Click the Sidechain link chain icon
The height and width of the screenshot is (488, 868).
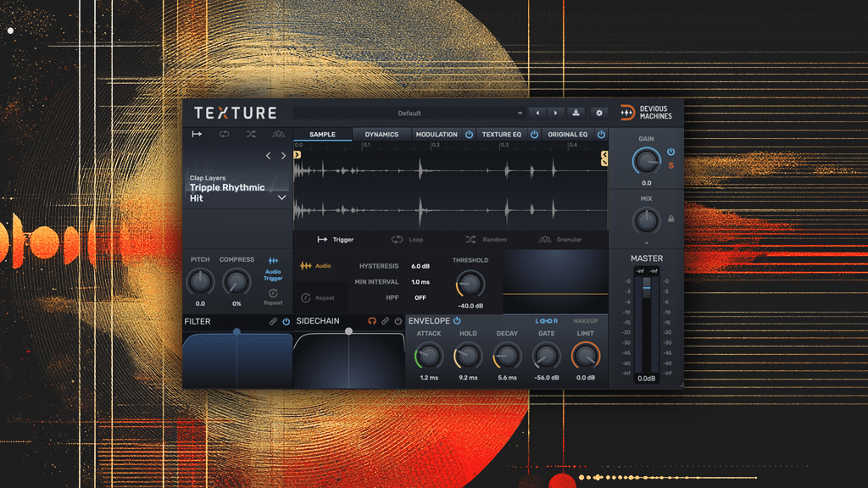coord(386,321)
